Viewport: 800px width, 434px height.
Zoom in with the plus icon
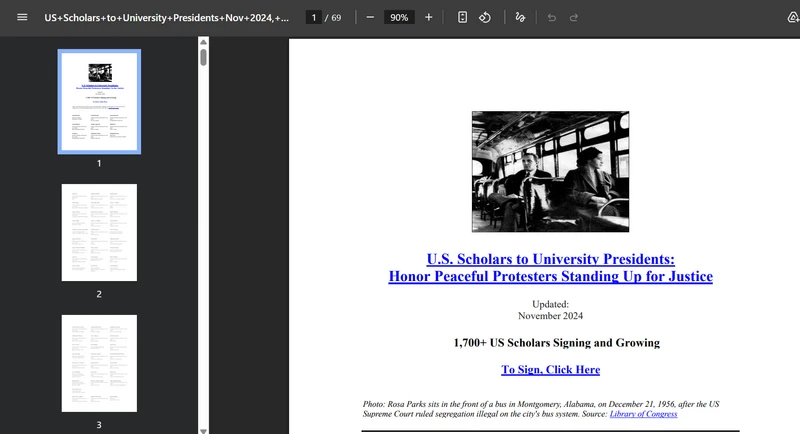(429, 17)
